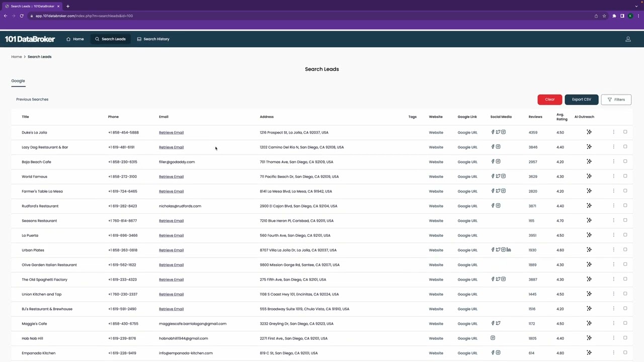
Task: Click the red Clear button
Action: click(550, 100)
